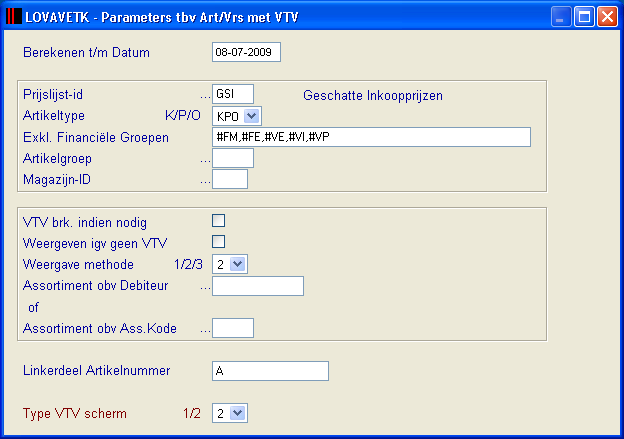Open lookup dots beside Prijslijst-id
This screenshot has width=624, height=439.
[x=205, y=97]
